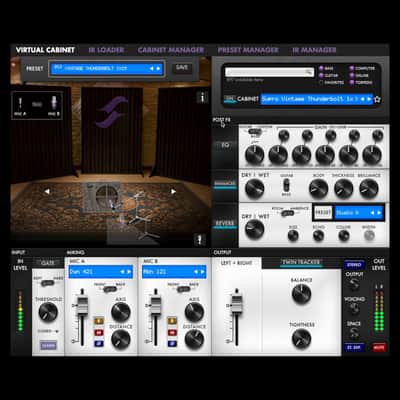This screenshot has width=400, height=400.
Task: Open the Preset name dropdown display
Action: 106,69
